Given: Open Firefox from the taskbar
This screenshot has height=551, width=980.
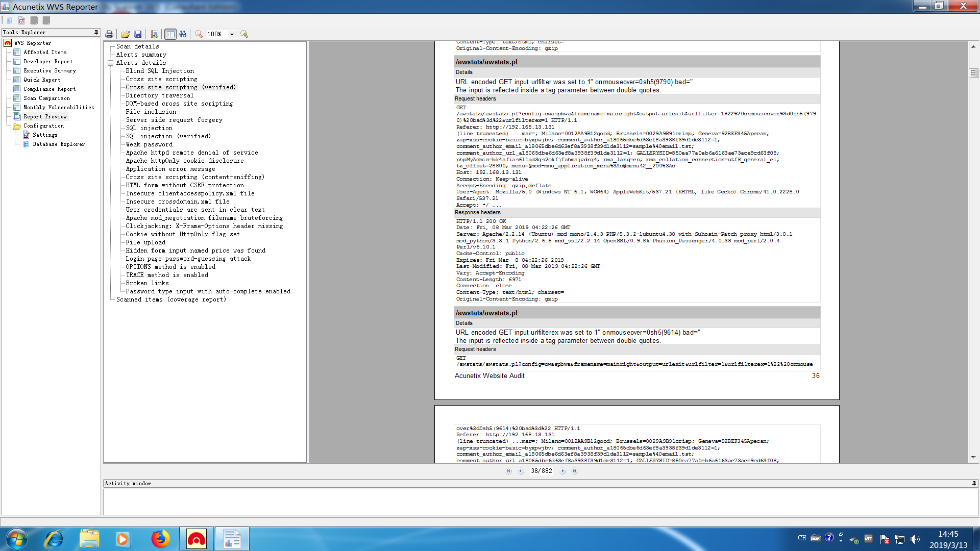Looking at the screenshot, I should pos(160,539).
